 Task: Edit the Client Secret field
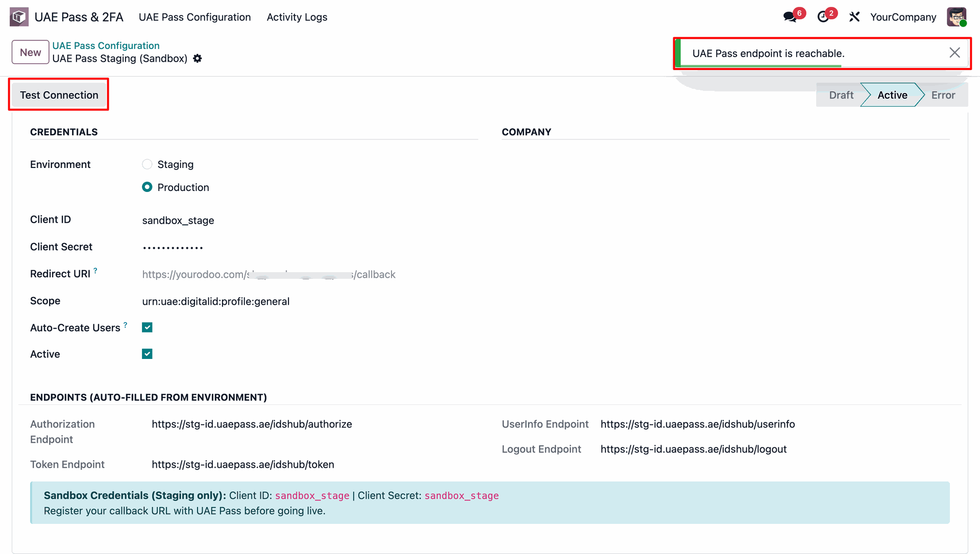click(310, 247)
